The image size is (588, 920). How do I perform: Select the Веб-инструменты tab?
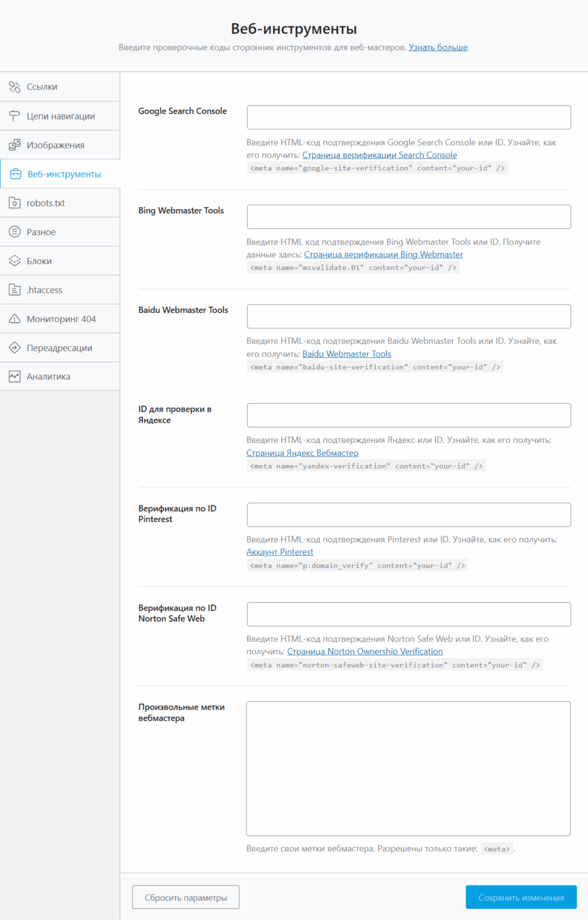coord(64,174)
